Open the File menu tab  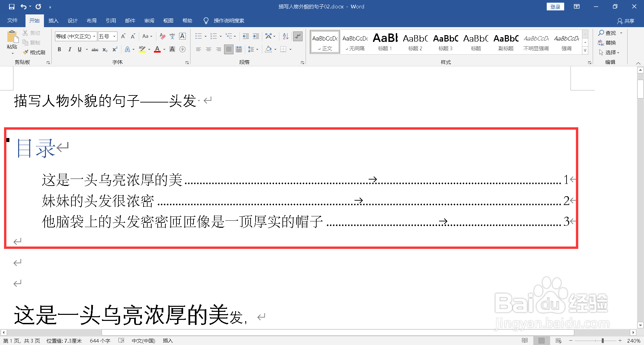click(12, 21)
